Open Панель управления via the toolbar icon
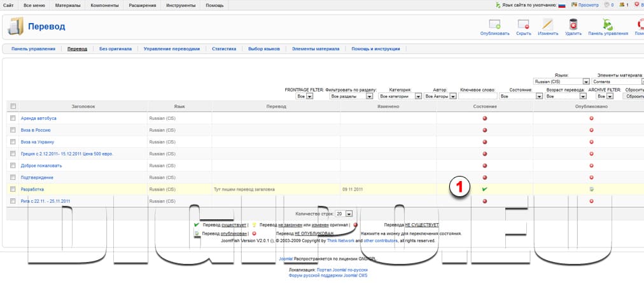Image resolution: width=644 pixels, height=283 pixels. [608, 25]
